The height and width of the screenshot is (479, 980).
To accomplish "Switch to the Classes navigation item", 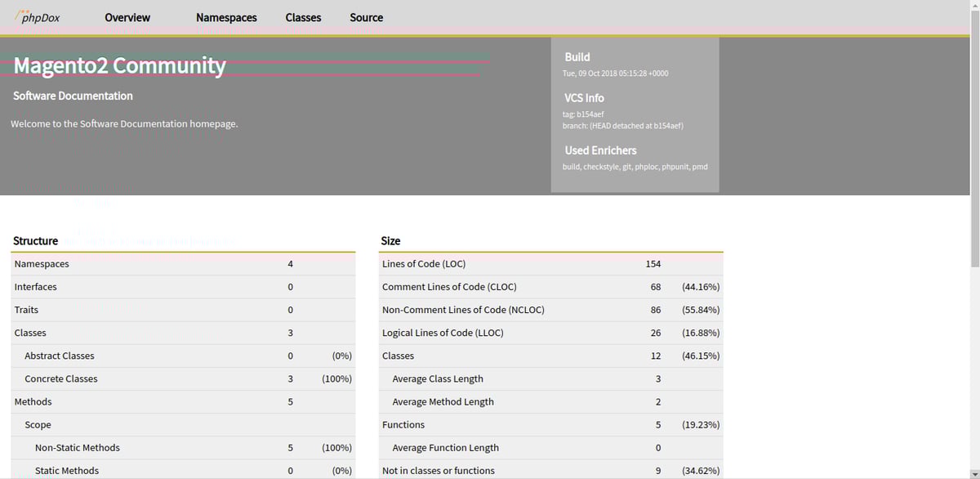I will (303, 17).
